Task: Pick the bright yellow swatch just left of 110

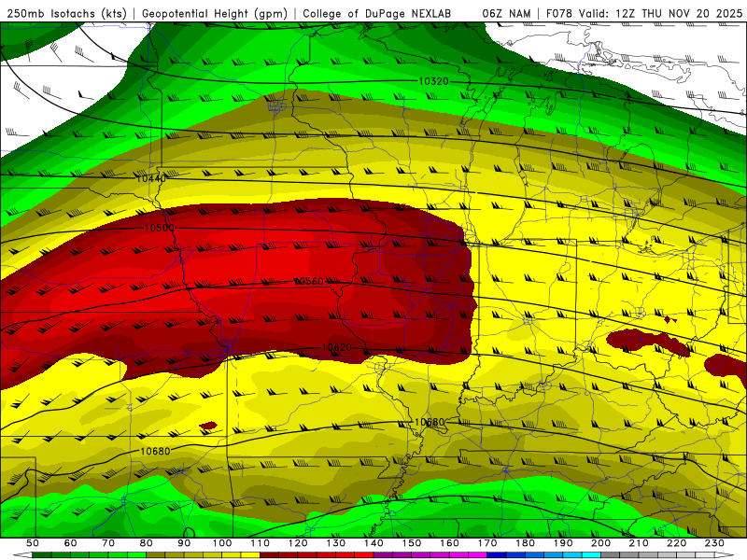Action: 250,555
